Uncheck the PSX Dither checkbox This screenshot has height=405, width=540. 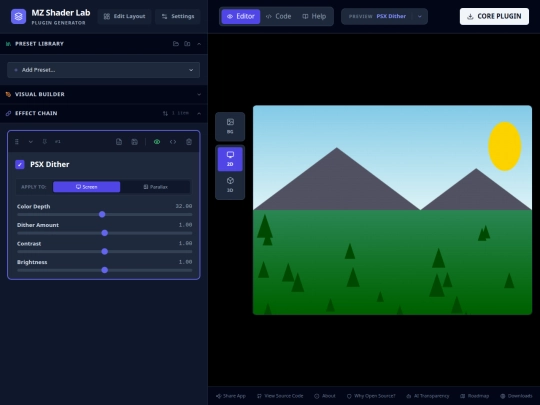pos(20,164)
